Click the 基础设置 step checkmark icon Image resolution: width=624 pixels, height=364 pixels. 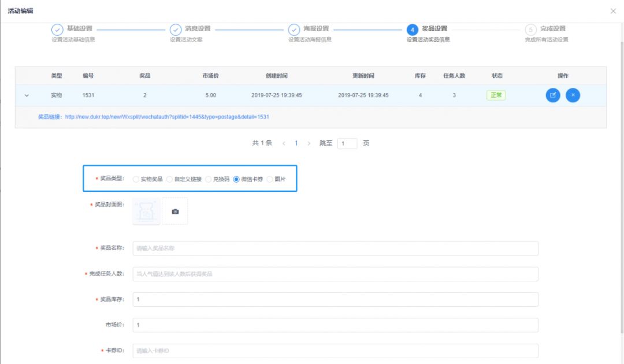pos(57,30)
